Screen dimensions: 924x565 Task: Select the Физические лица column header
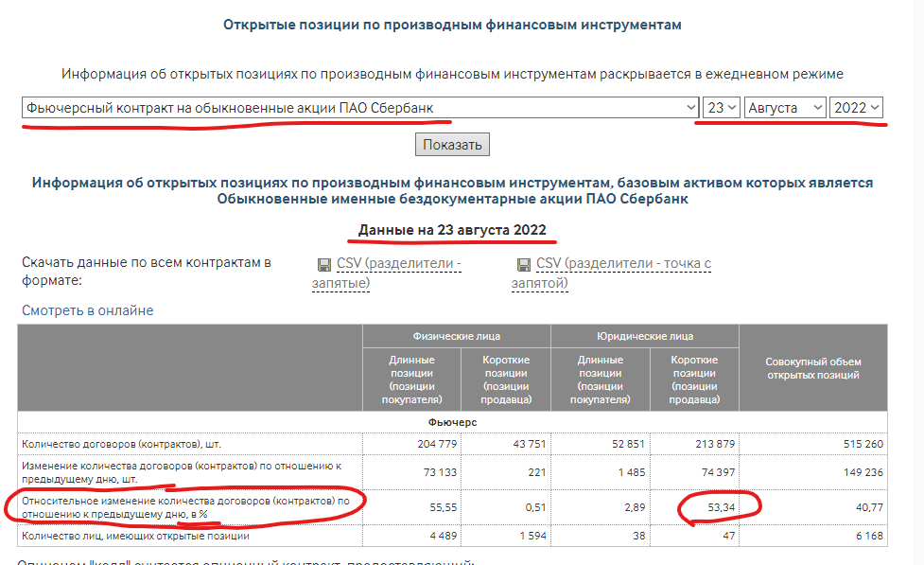pos(457,336)
